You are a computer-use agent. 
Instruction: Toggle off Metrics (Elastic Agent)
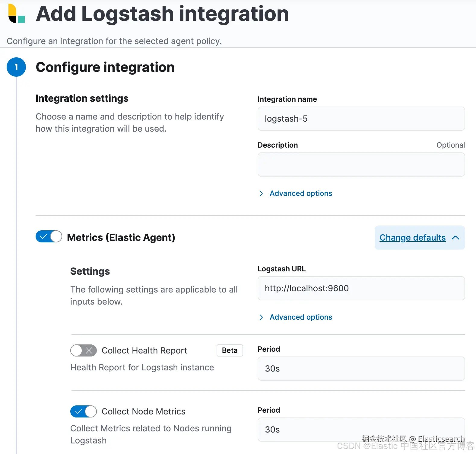coord(49,237)
